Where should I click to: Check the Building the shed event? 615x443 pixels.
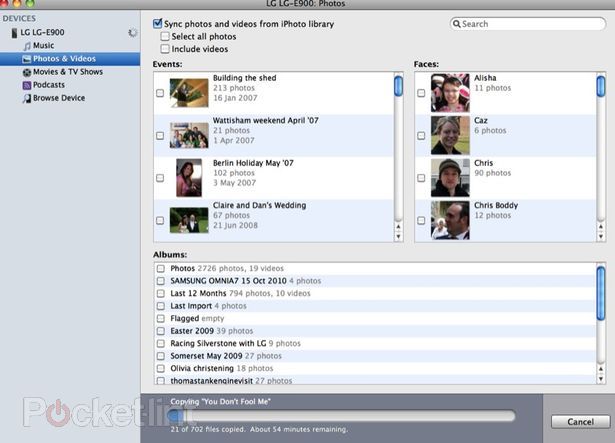(160, 93)
